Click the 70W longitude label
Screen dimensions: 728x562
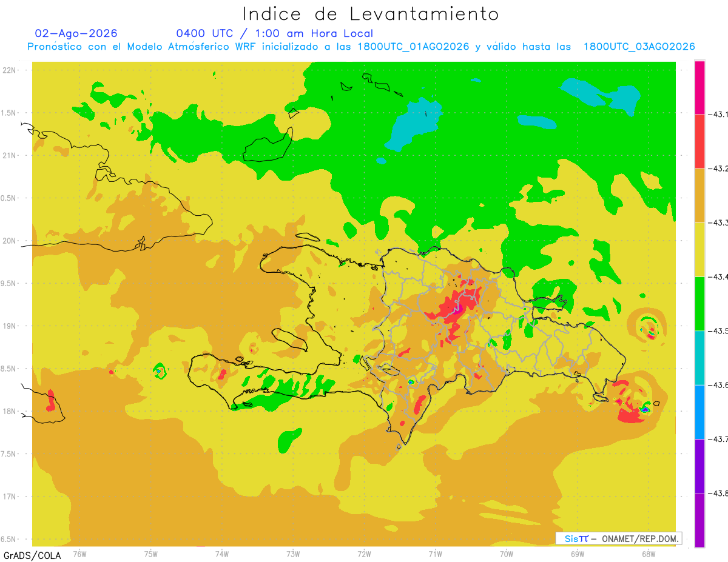[507, 554]
